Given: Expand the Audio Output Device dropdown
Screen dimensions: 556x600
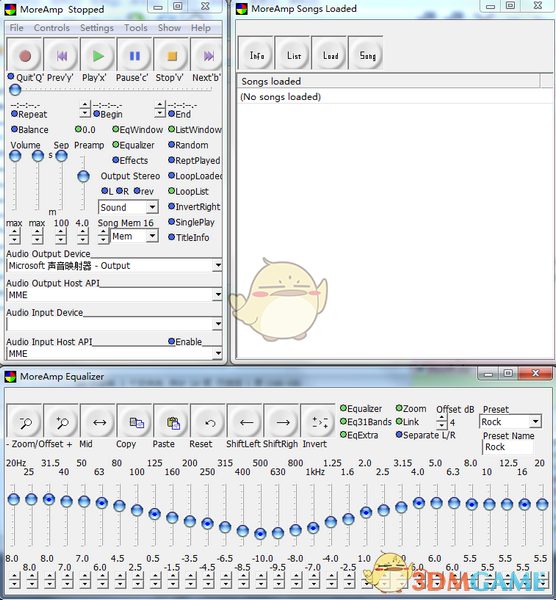Looking at the screenshot, I should click(114, 266).
